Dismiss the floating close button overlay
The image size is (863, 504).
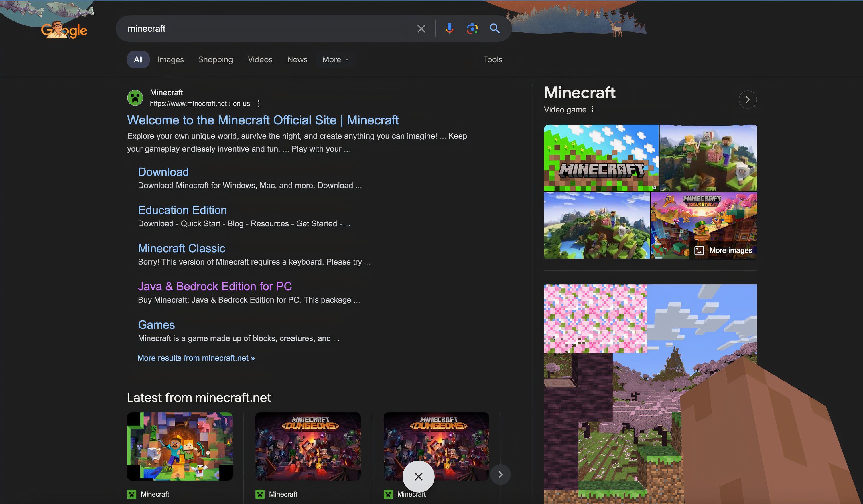[x=419, y=475]
